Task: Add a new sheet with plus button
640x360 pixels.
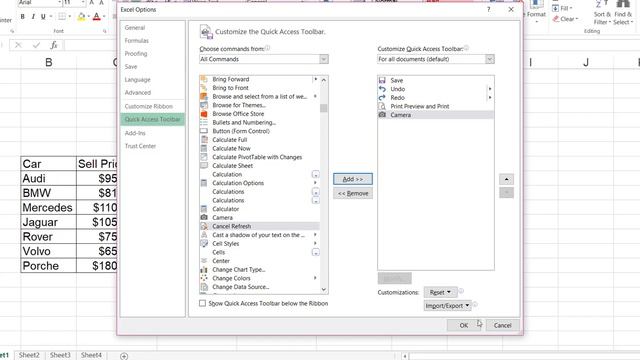Action: pyautogui.click(x=124, y=356)
